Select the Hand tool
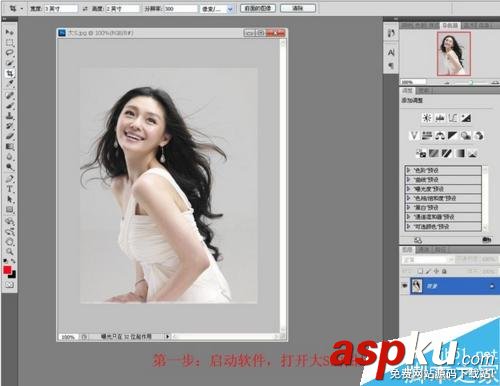The height and width of the screenshot is (386, 500). click(x=9, y=242)
